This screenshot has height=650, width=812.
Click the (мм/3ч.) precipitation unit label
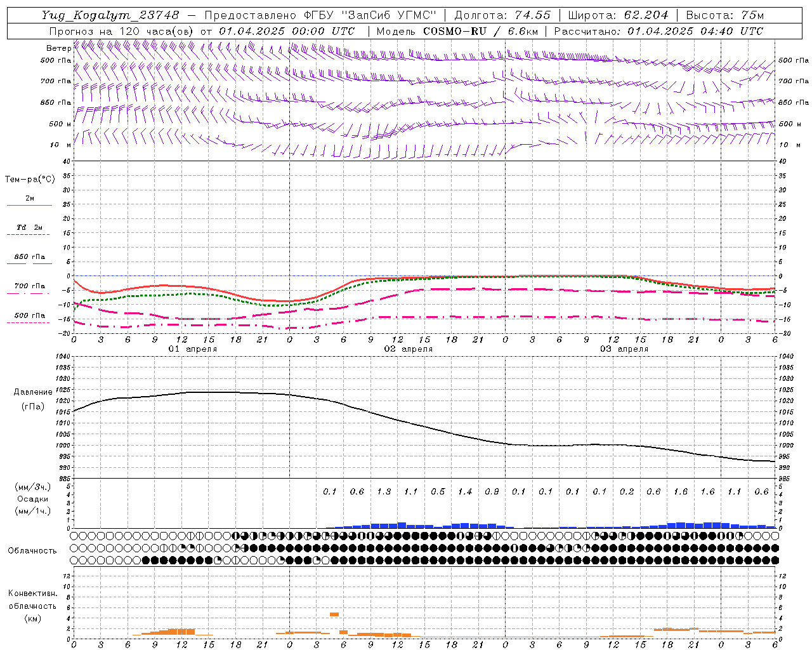[33, 487]
